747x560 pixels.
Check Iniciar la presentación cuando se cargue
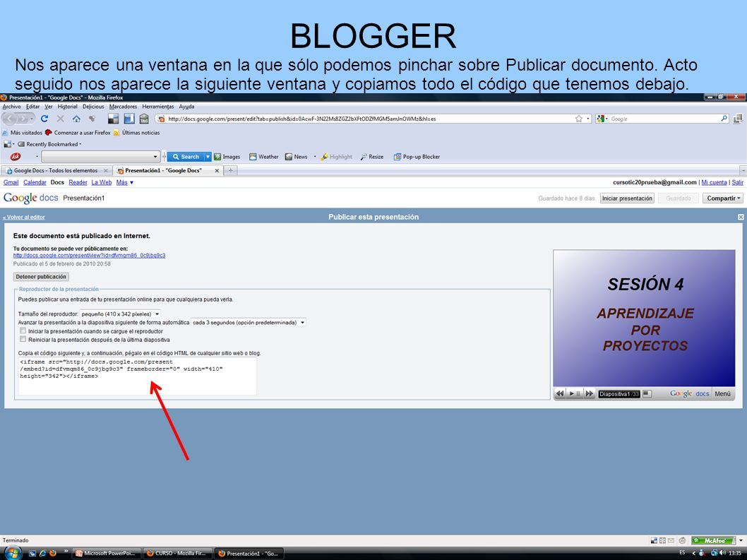click(x=23, y=330)
